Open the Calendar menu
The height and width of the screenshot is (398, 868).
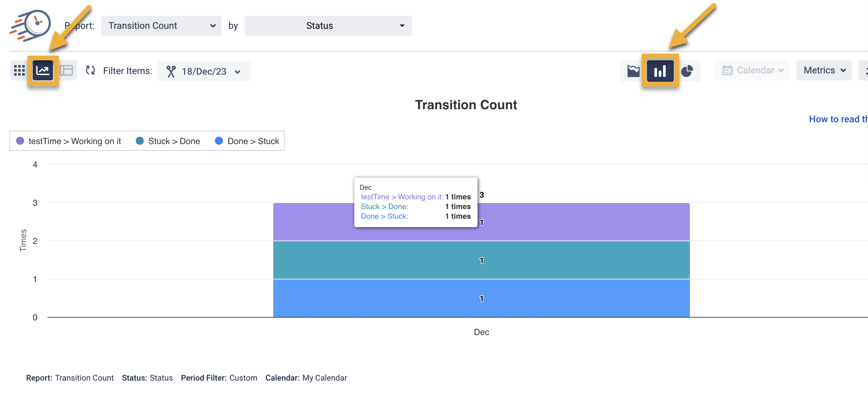point(752,70)
